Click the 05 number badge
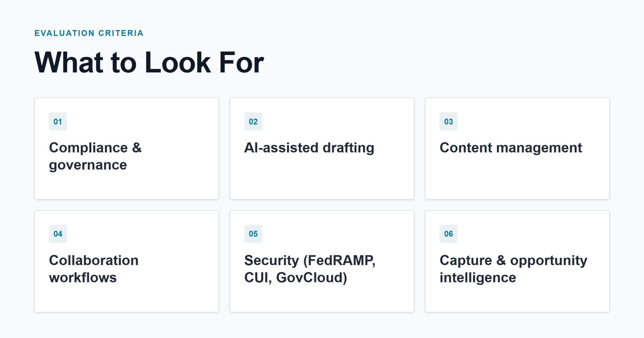The image size is (644, 338). (x=253, y=234)
